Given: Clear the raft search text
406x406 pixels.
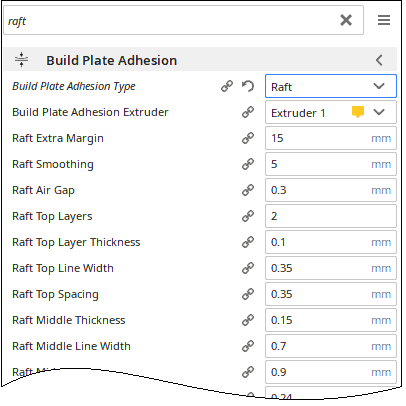Looking at the screenshot, I should [346, 20].
